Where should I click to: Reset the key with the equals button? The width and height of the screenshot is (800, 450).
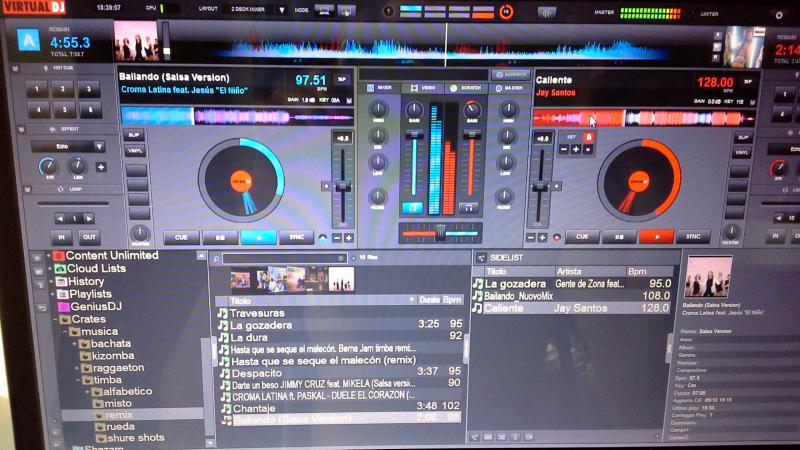pyautogui.click(x=588, y=149)
